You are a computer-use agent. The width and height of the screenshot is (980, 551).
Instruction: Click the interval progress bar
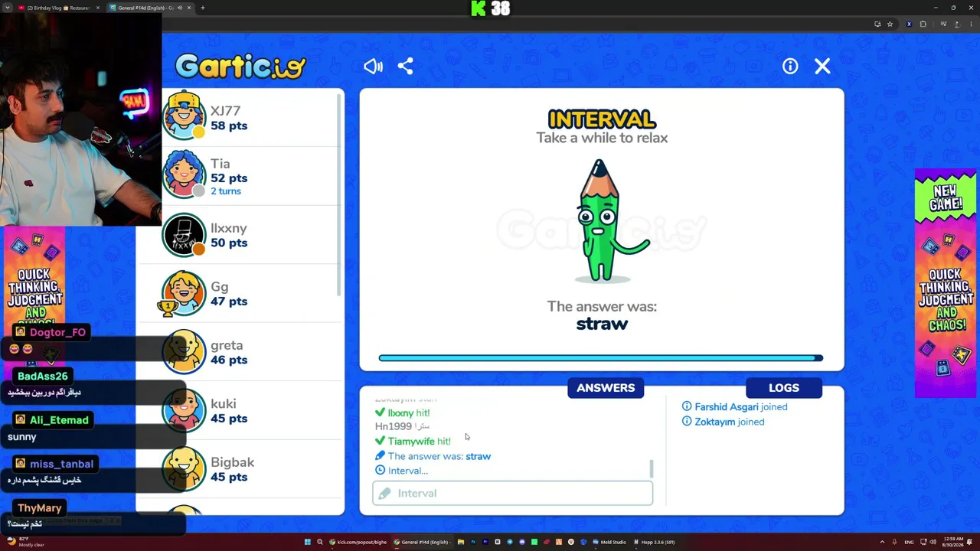(x=601, y=358)
